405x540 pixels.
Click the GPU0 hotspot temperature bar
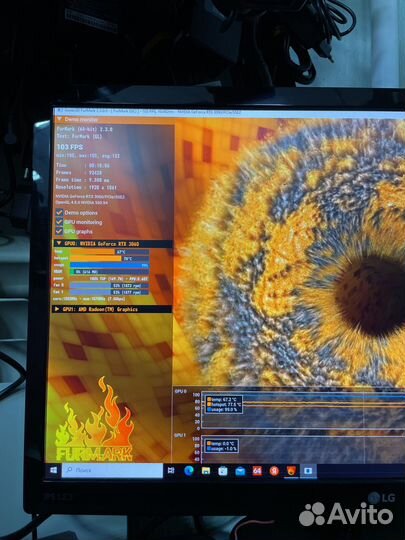110,258
